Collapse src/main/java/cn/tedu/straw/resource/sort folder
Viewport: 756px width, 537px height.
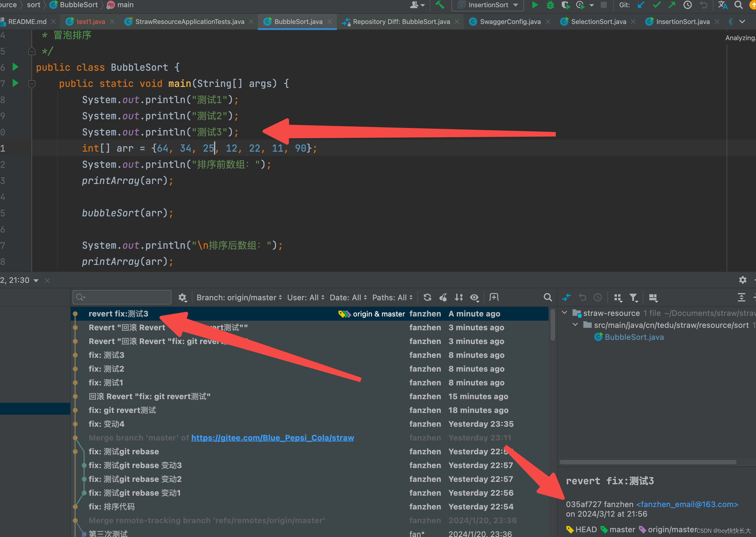[575, 324]
